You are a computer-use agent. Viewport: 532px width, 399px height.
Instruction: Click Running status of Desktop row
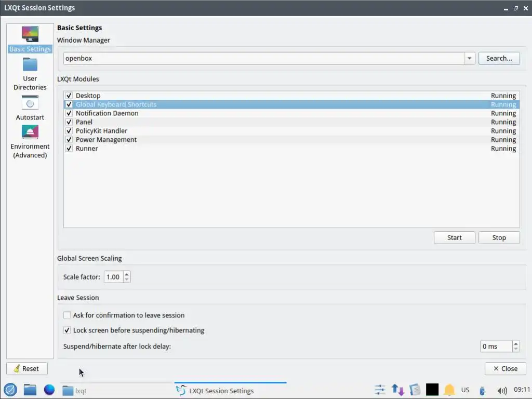pyautogui.click(x=503, y=96)
